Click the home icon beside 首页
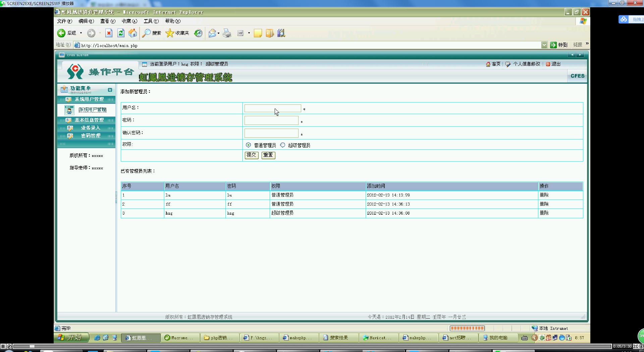This screenshot has width=644, height=352. (x=488, y=64)
